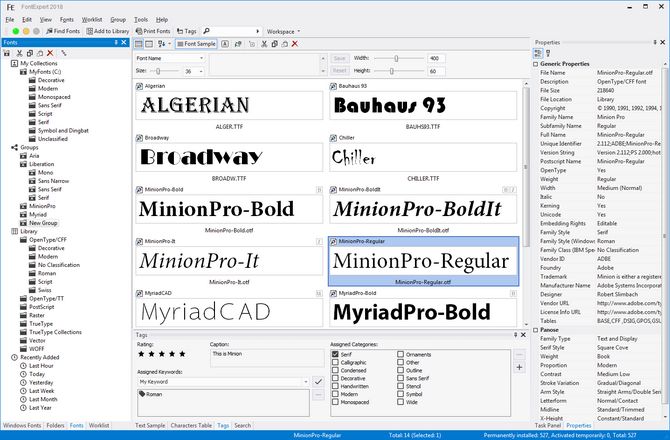Copy icon in Fonts panel toolbar
This screenshot has height=440, width=670.
29,53
